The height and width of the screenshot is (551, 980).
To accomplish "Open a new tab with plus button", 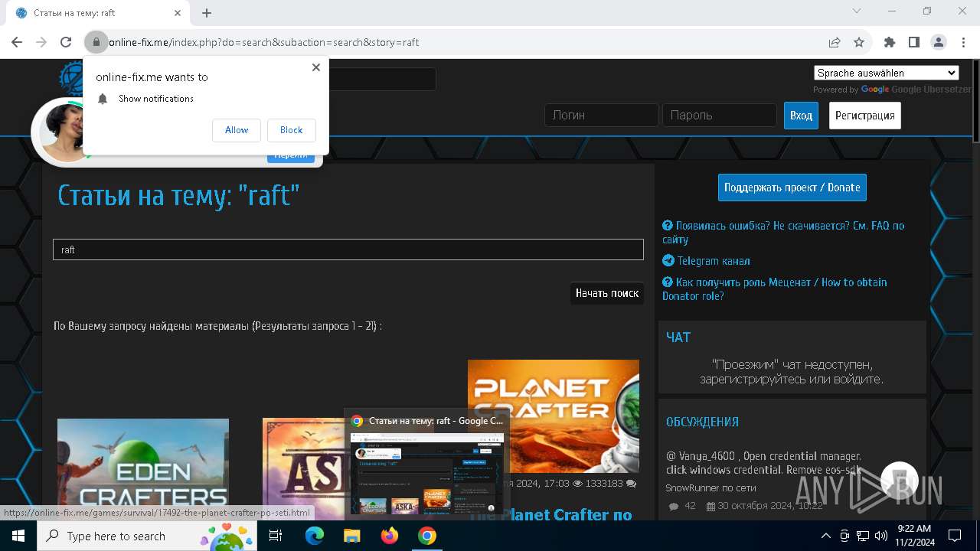I will point(207,13).
